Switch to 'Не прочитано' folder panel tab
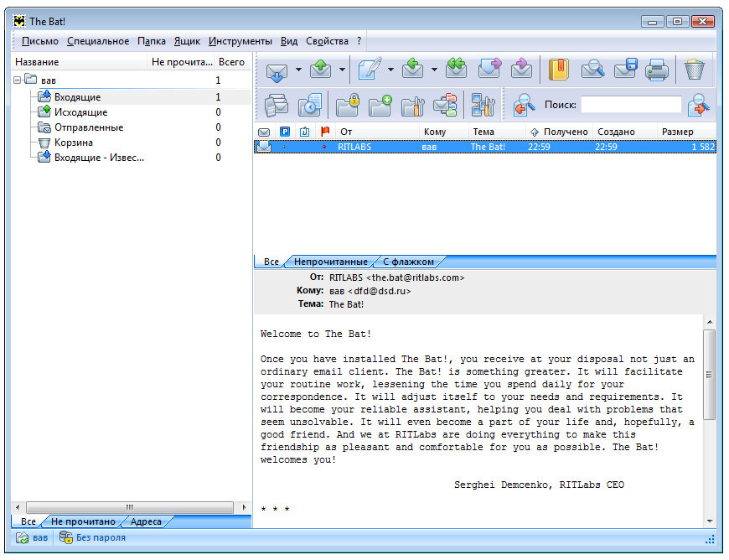 coord(83,522)
